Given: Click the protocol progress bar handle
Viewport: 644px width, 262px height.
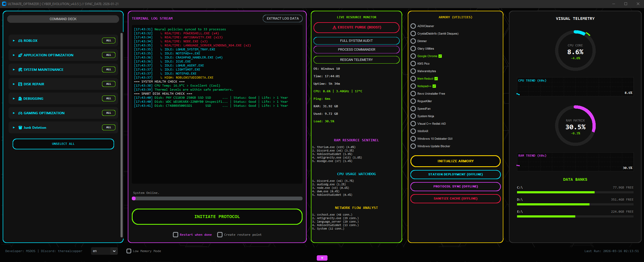Looking at the screenshot, I should (134, 198).
